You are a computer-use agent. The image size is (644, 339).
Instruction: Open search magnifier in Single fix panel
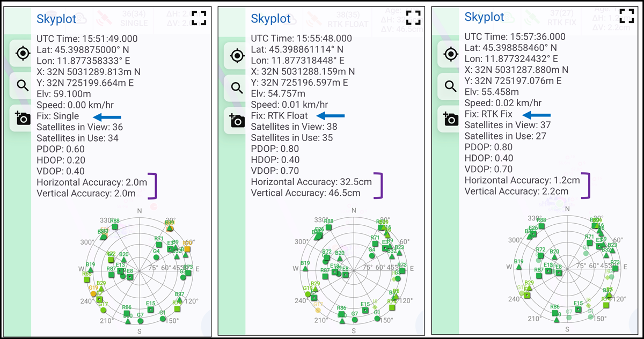pos(23,86)
